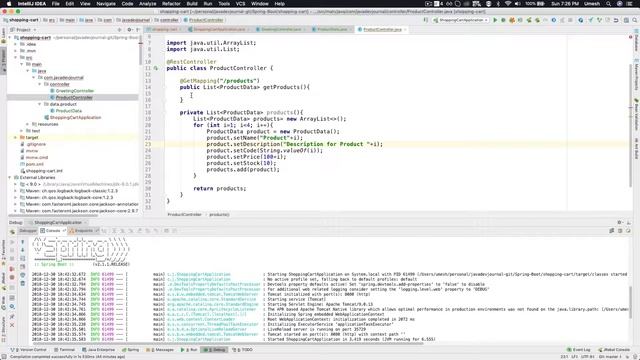Open the Refactor menu
Screen dimensions: 640x360
click(x=171, y=4)
